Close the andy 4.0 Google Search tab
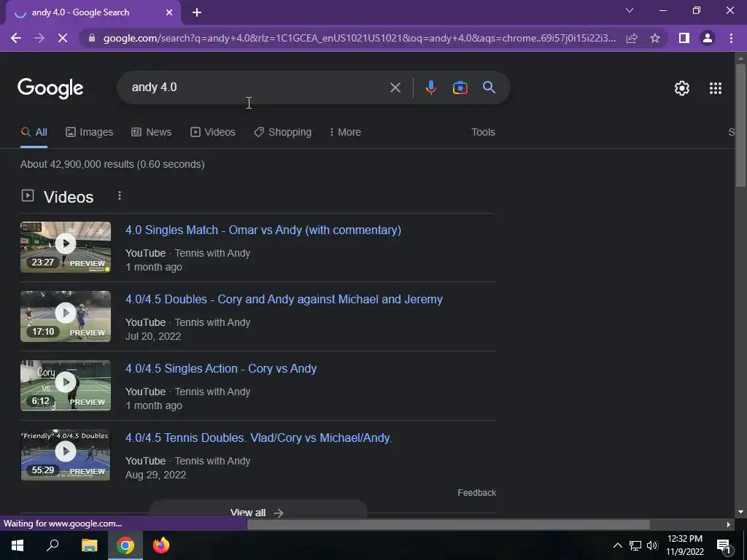Viewport: 747px width, 560px height. [169, 13]
